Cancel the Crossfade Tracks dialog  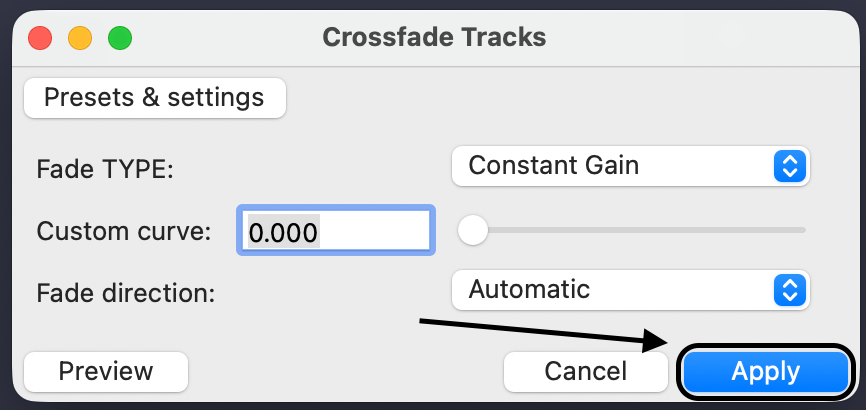tap(585, 372)
